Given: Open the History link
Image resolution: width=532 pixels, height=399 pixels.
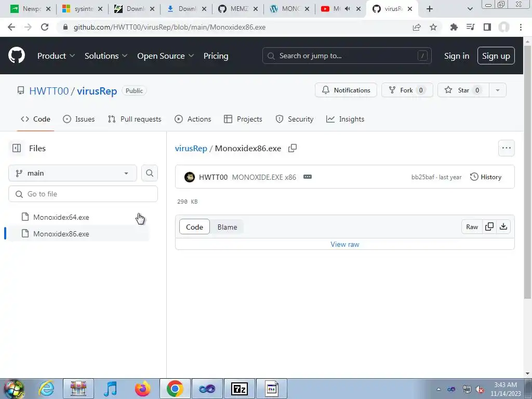Looking at the screenshot, I should click(486, 177).
